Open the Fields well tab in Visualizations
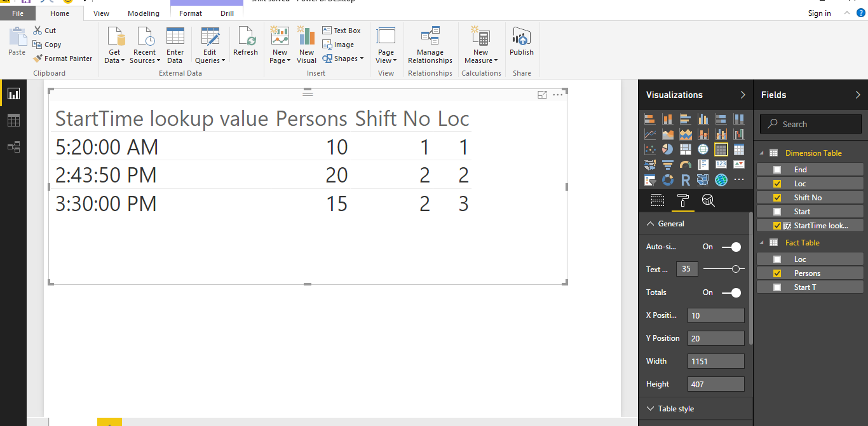This screenshot has height=426, width=868. click(658, 201)
